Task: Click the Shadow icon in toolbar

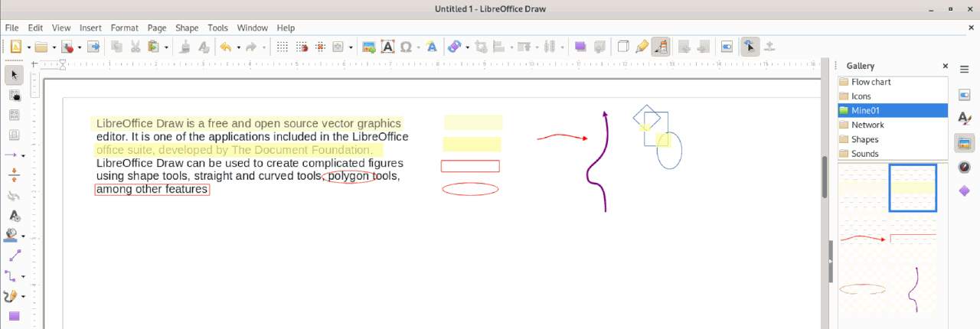Action: (581, 47)
